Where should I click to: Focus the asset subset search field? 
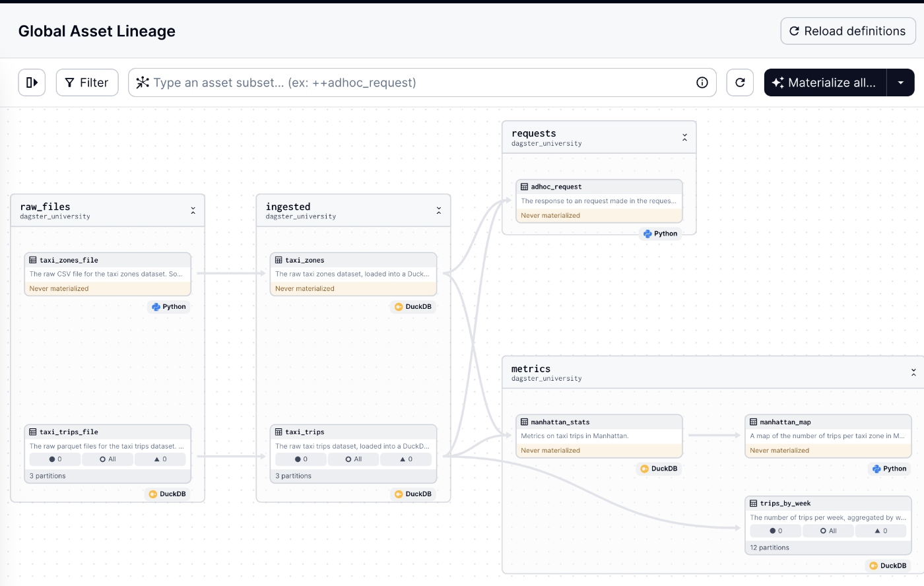[422, 82]
